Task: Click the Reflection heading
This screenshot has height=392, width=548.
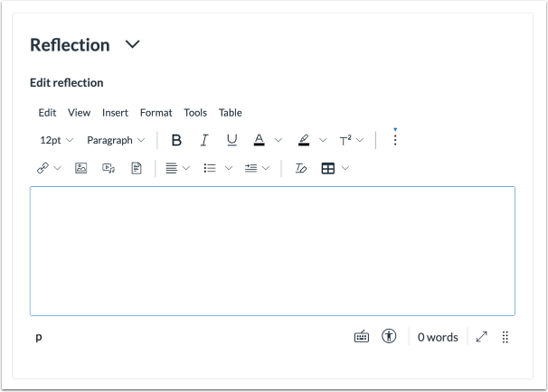Action: coord(70,45)
